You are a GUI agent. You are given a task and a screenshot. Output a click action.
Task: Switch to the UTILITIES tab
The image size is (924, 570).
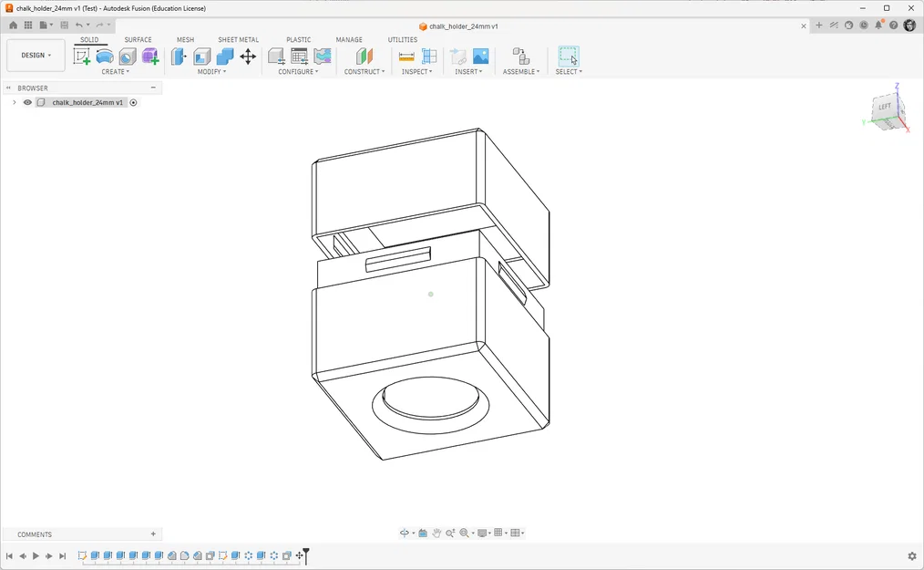(x=403, y=39)
